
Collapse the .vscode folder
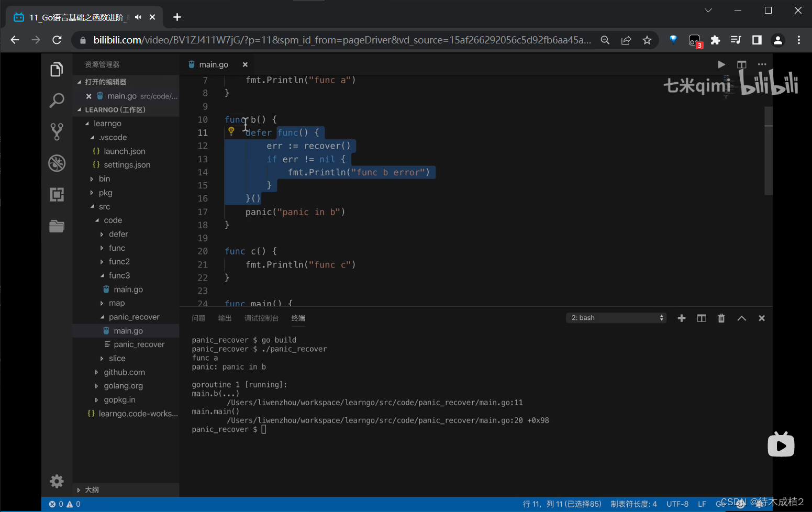point(93,138)
